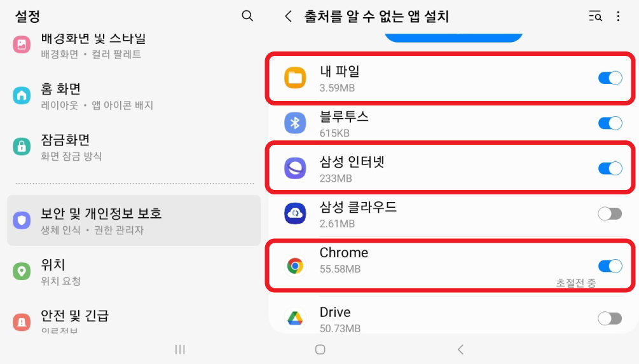The width and height of the screenshot is (639, 364).
Task: Disable install permission for 내 파일
Action: [x=610, y=78]
